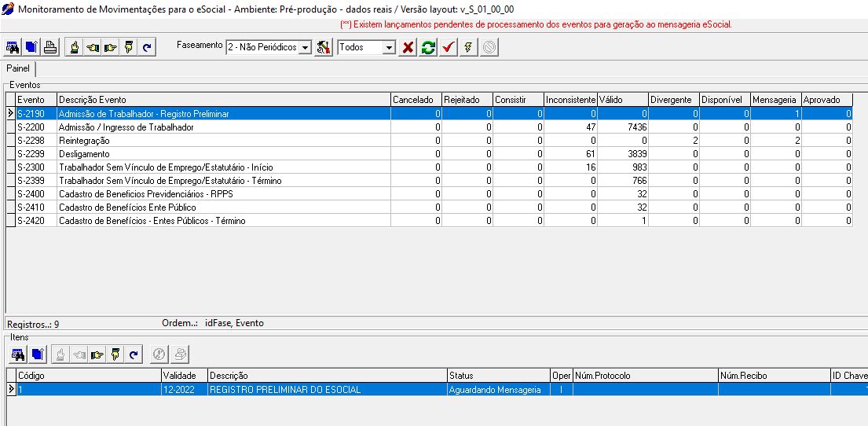
Task: Expand the Faseamento dropdown arrow
Action: click(306, 48)
